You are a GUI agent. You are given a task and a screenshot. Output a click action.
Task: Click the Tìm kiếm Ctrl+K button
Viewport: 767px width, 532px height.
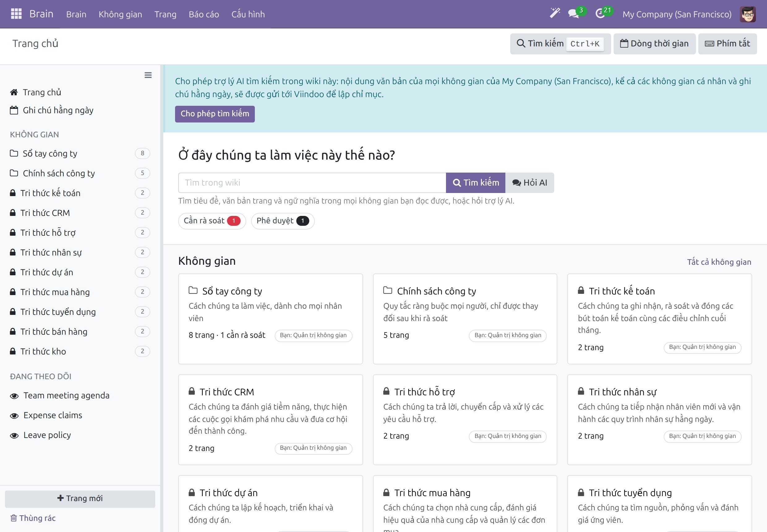pyautogui.click(x=560, y=44)
